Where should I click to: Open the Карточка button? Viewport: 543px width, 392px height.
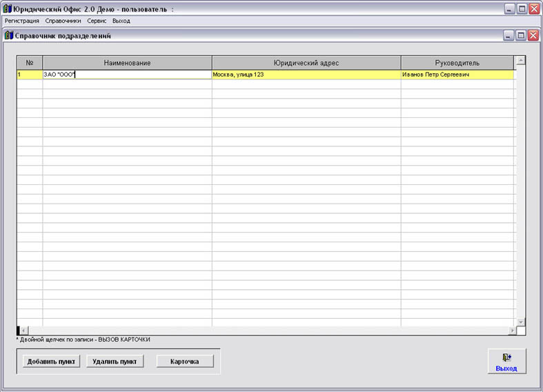185,361
